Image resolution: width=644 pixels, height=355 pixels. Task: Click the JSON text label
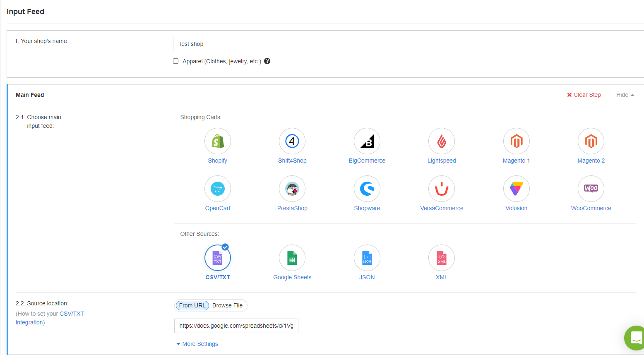tap(367, 277)
